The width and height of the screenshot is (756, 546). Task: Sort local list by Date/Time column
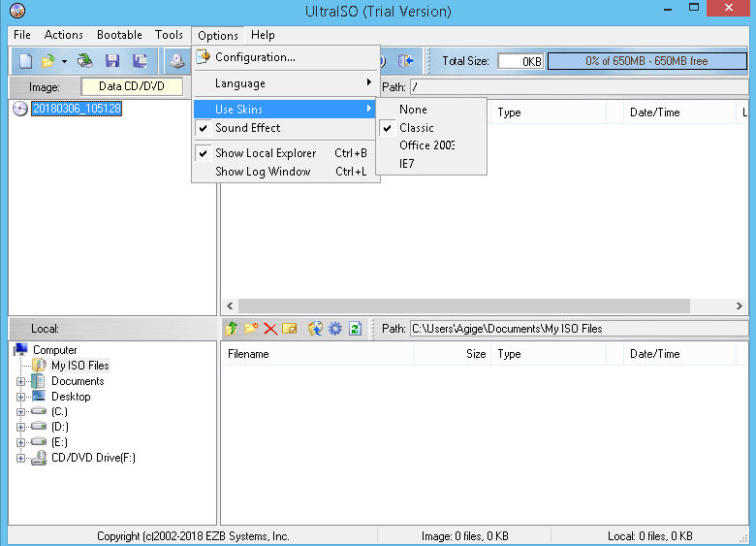click(x=678, y=354)
